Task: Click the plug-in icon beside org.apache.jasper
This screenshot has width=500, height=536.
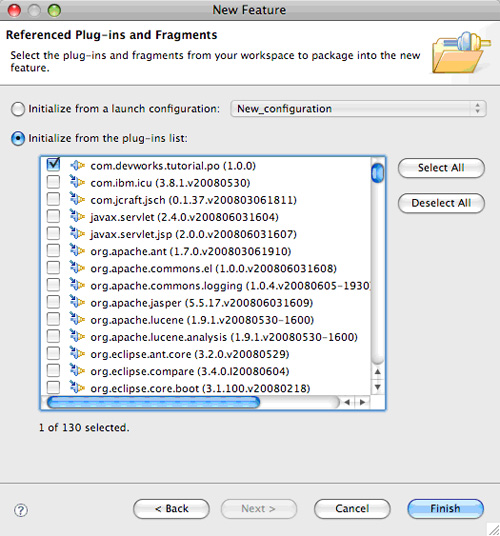Action: pos(78,302)
